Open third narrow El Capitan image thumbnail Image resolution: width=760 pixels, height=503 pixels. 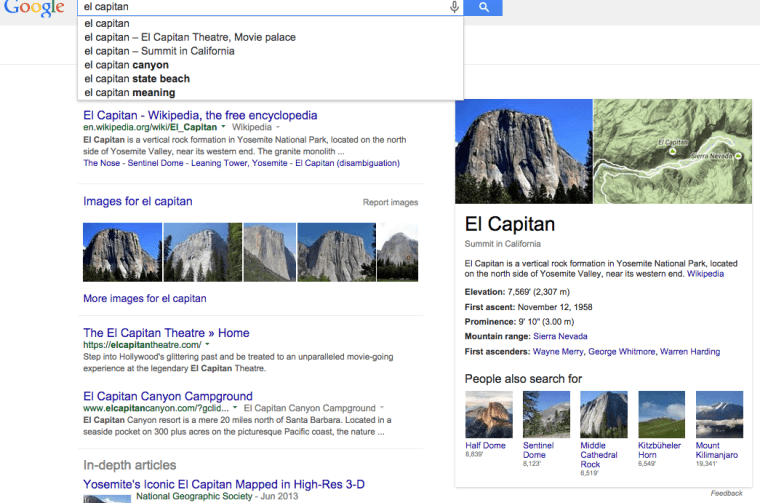269,252
